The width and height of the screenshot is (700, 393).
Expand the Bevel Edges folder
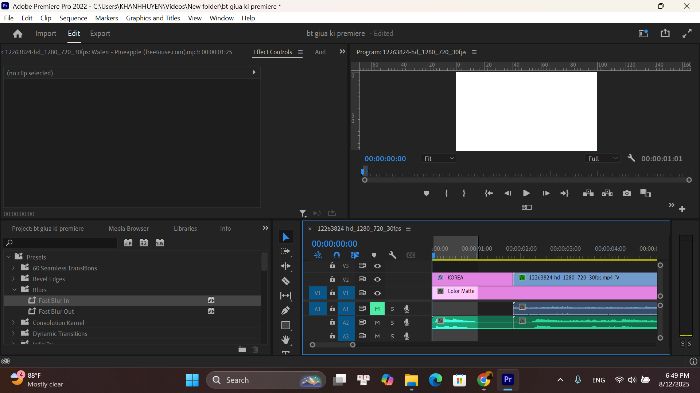point(13,279)
